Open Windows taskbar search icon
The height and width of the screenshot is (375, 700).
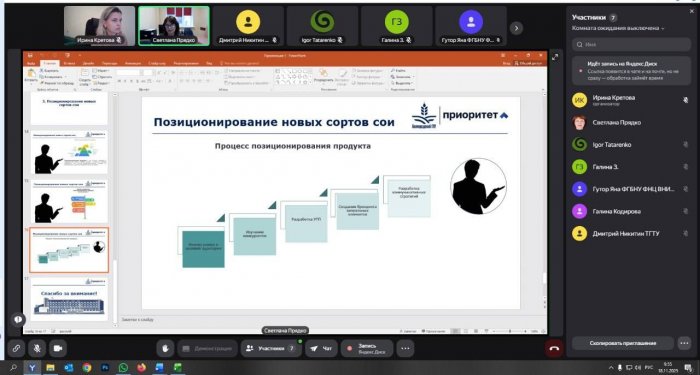[x=13, y=368]
